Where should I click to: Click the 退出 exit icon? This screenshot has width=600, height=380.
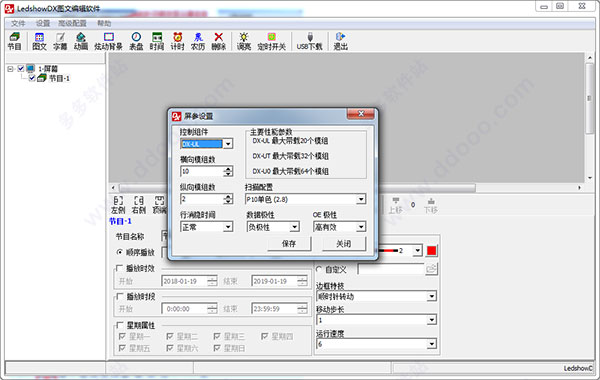pyautogui.click(x=340, y=41)
